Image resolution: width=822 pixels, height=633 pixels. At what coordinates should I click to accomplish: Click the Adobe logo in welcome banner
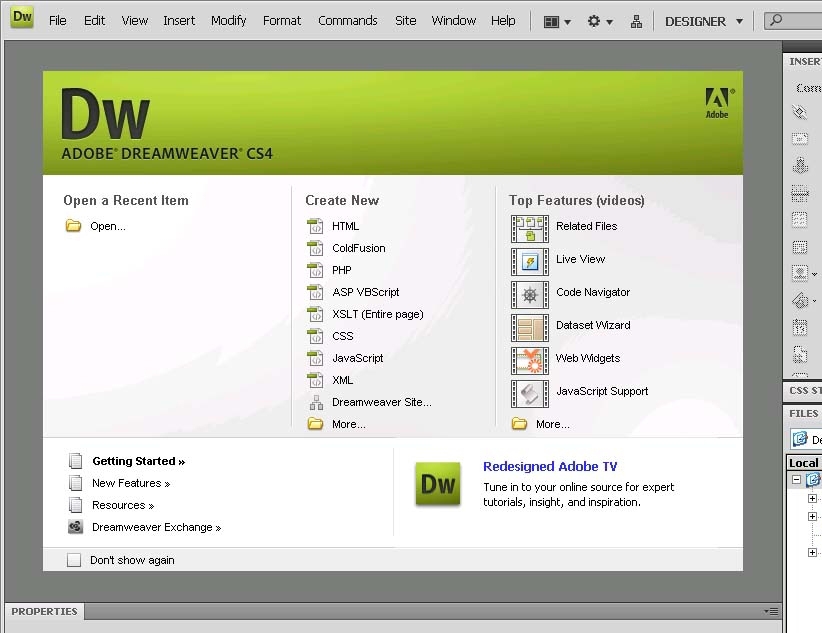717,103
